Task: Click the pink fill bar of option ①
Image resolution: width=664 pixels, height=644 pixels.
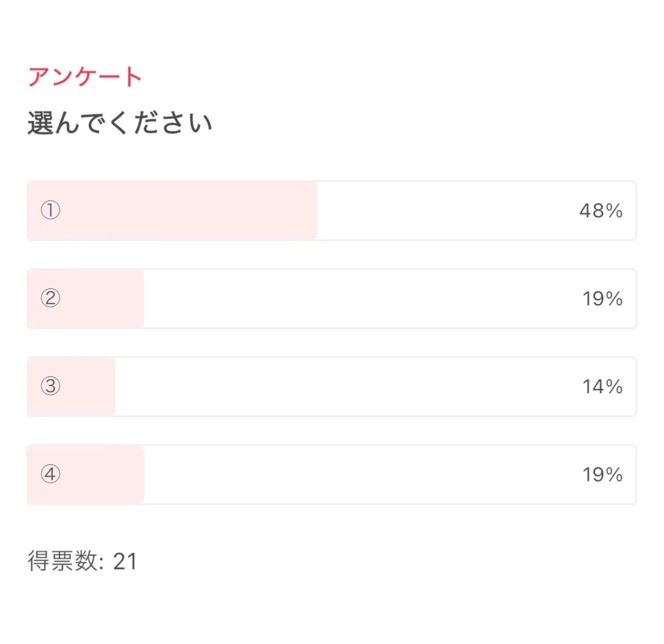Action: 186,211
